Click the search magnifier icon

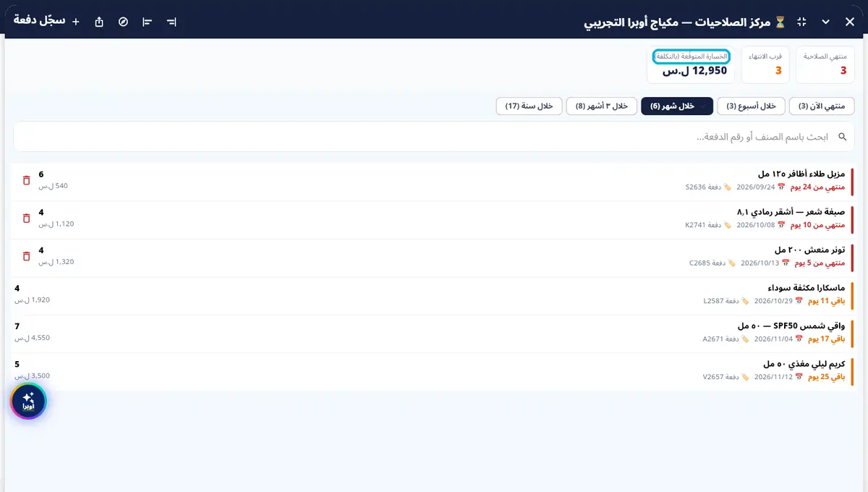842,137
